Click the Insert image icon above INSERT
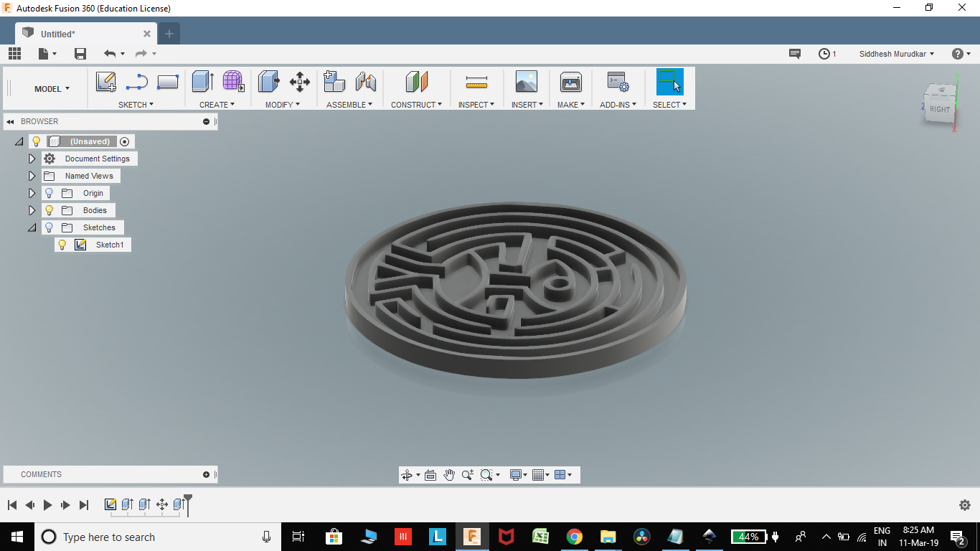The width and height of the screenshot is (980, 551). pyautogui.click(x=527, y=81)
